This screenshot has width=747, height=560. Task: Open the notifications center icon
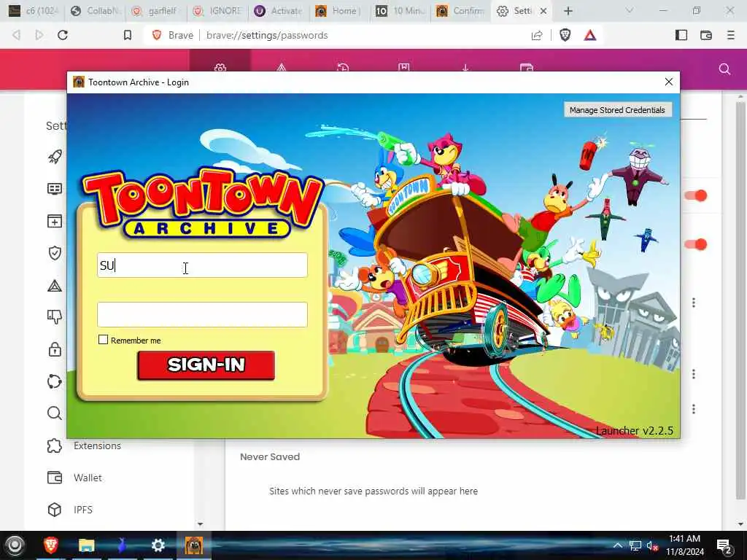click(x=724, y=545)
